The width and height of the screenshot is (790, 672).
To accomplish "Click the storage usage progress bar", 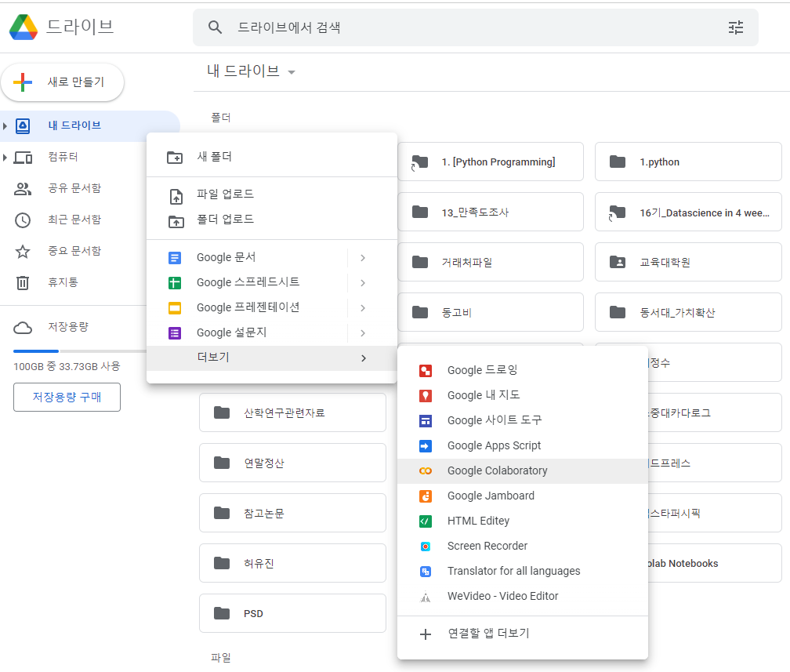I will (x=80, y=351).
